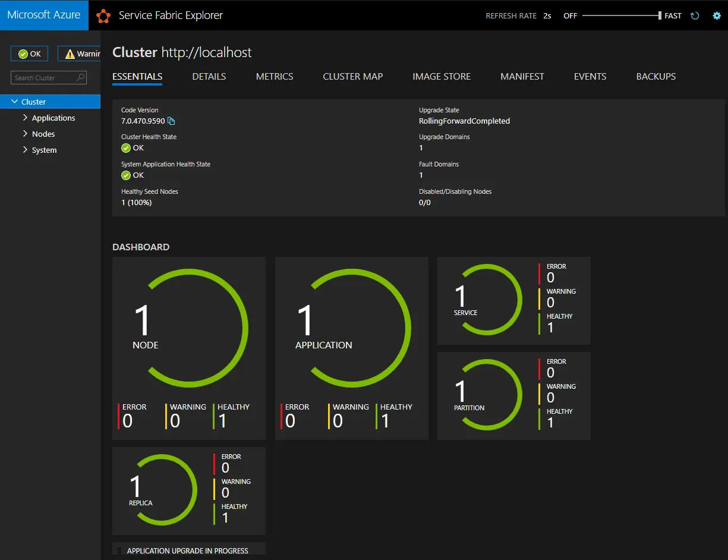Click the refresh icon in the header
Viewport: 728px width, 560px height.
pos(695,16)
